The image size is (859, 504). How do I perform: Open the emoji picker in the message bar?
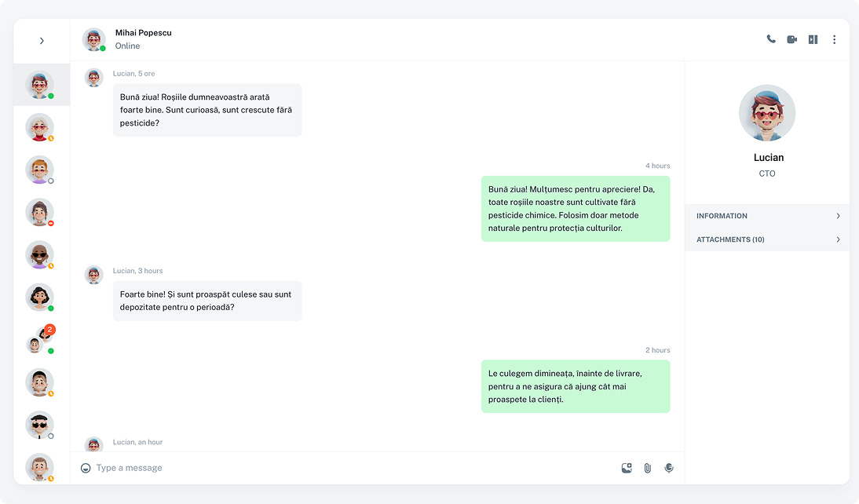pos(85,467)
